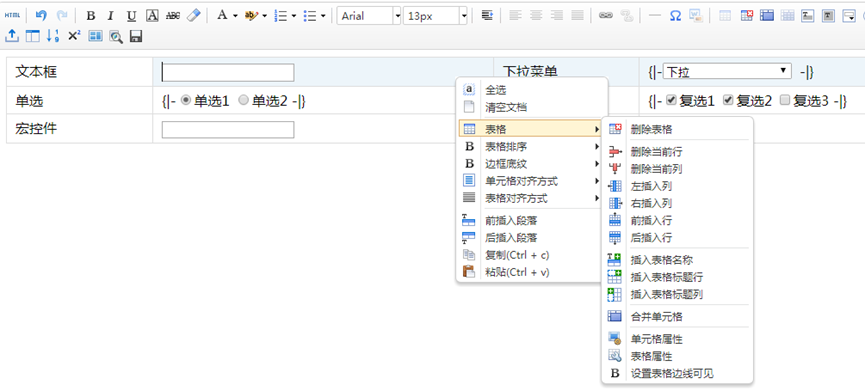Align text to the right
This screenshot has height=391, width=865.
point(557,15)
